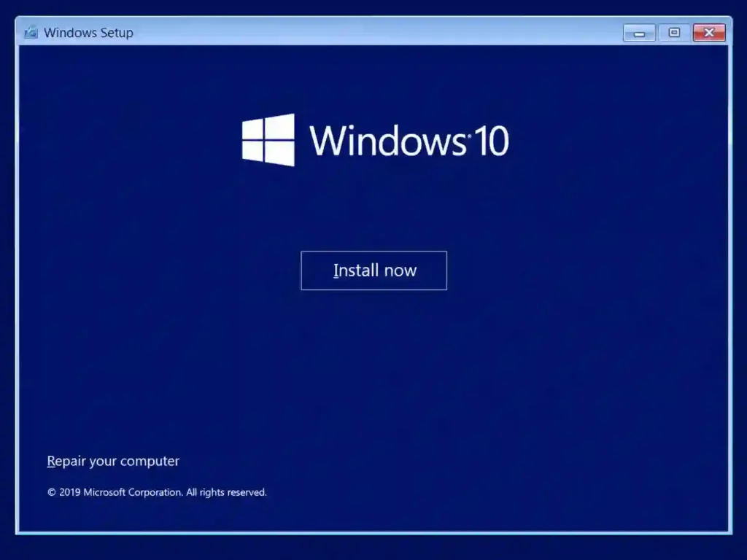
Task: Click the Windows Setup title text
Action: 88,33
